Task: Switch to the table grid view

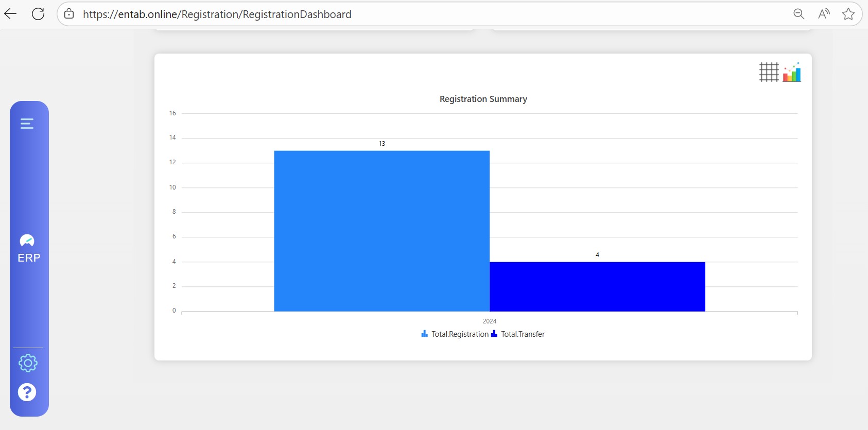Action: coord(769,72)
